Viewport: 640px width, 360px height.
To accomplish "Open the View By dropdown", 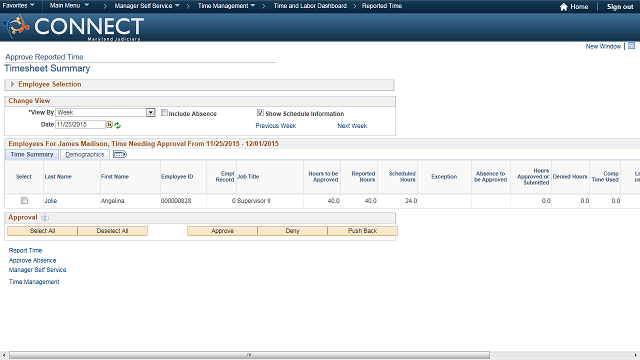I will (151, 112).
